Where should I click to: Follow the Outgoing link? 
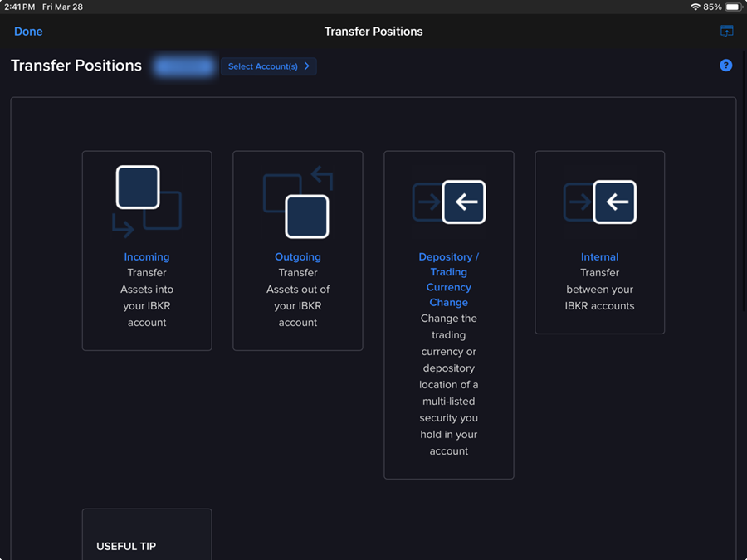coord(298,257)
